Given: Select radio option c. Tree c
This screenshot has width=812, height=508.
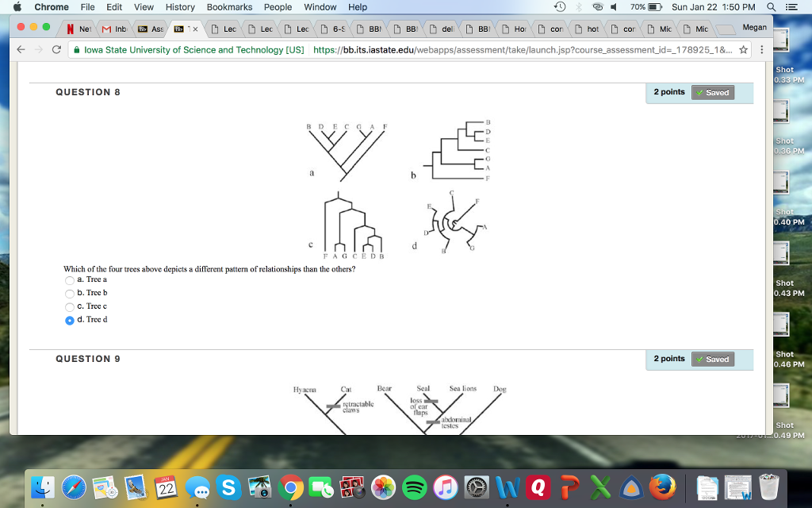Looking at the screenshot, I should (70, 306).
